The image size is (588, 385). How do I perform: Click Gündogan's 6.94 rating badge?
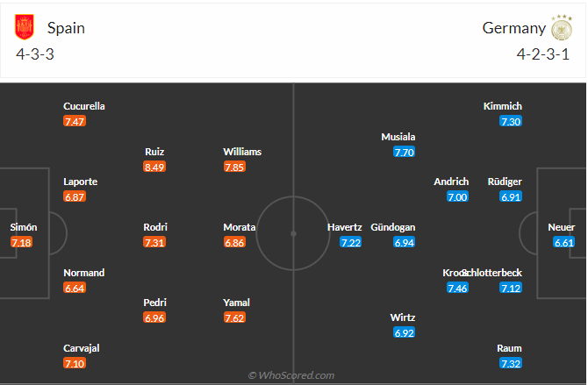point(404,242)
